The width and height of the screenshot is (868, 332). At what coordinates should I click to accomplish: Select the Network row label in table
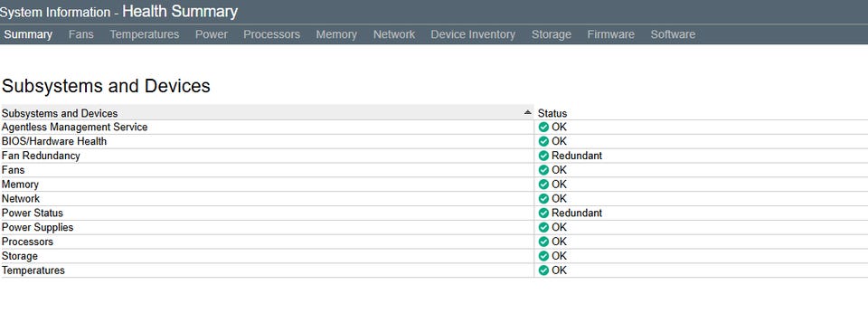(21, 198)
